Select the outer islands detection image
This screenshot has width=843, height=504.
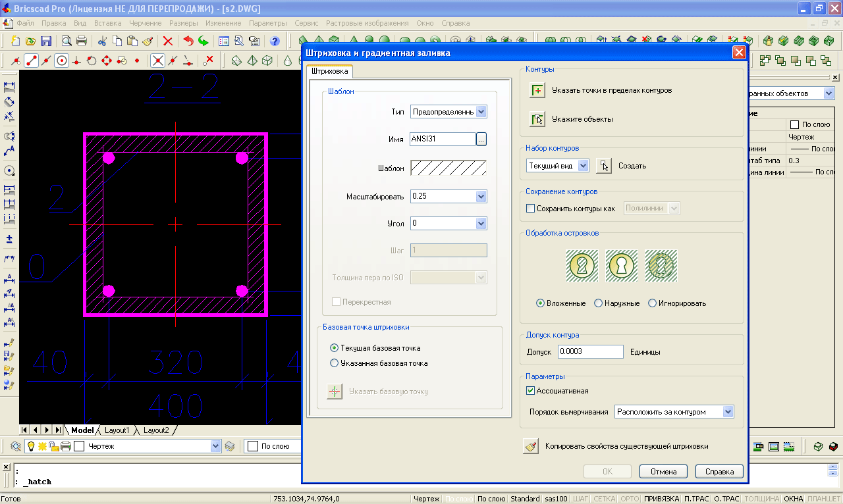pyautogui.click(x=622, y=266)
